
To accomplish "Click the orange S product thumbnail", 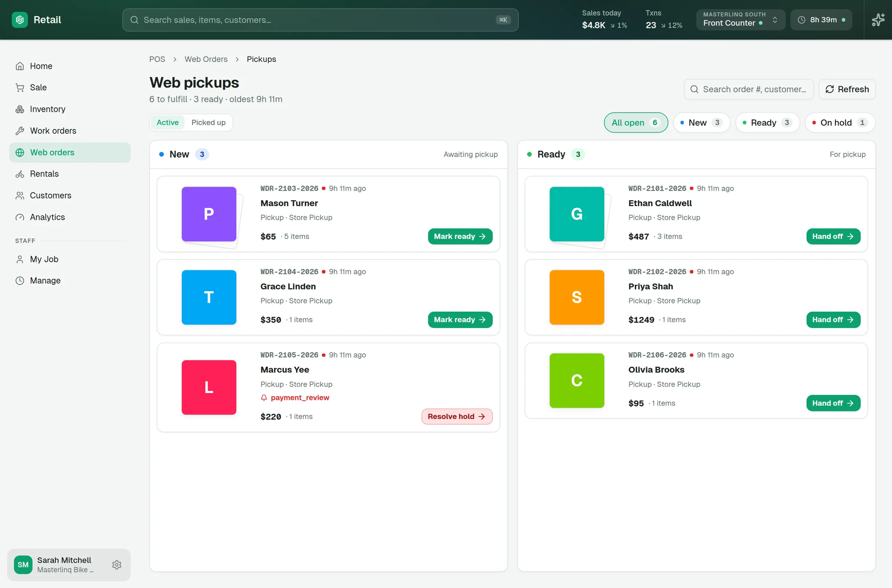I will pyautogui.click(x=576, y=298).
